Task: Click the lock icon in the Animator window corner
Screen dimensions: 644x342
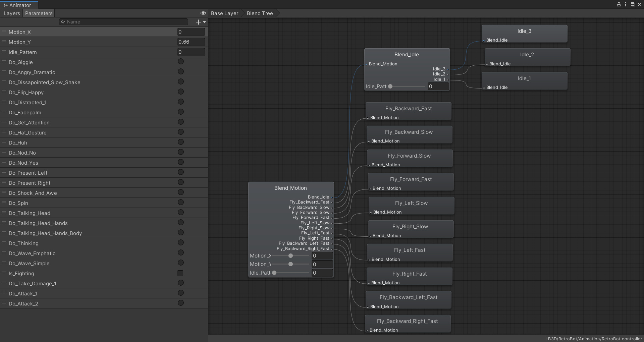Action: 618,4
